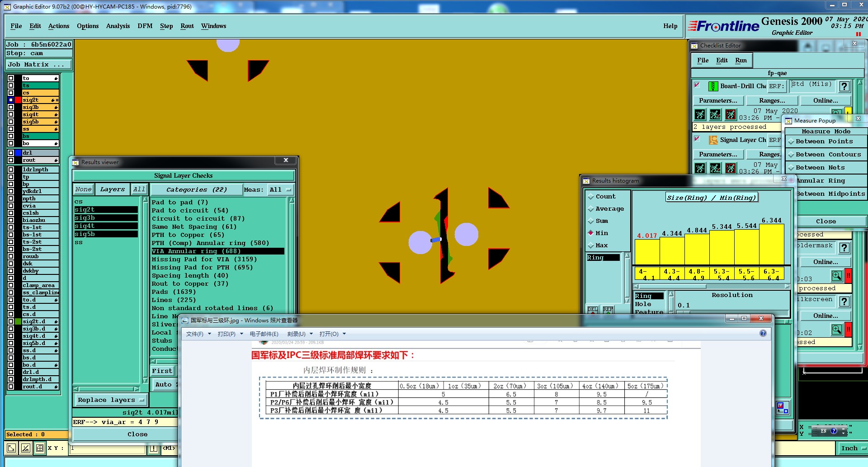Click the red pause indicator under clock

click(x=858, y=34)
